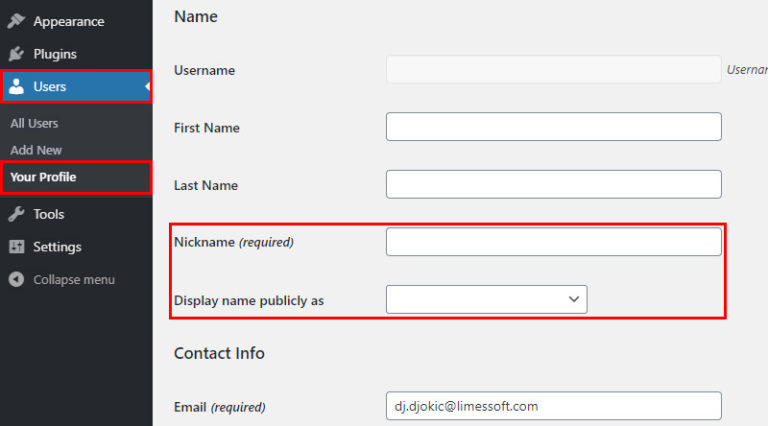Select Add New user link
The height and width of the screenshot is (426, 768).
pos(36,150)
